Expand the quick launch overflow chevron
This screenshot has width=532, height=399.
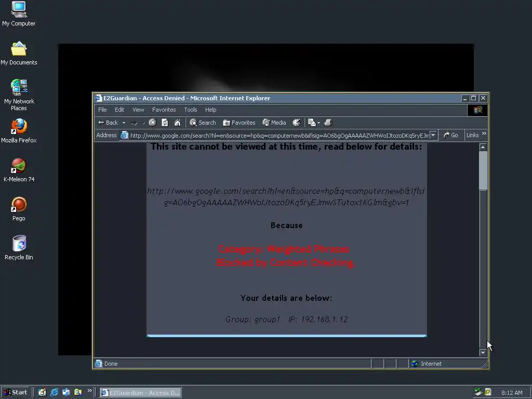pyautogui.click(x=89, y=391)
